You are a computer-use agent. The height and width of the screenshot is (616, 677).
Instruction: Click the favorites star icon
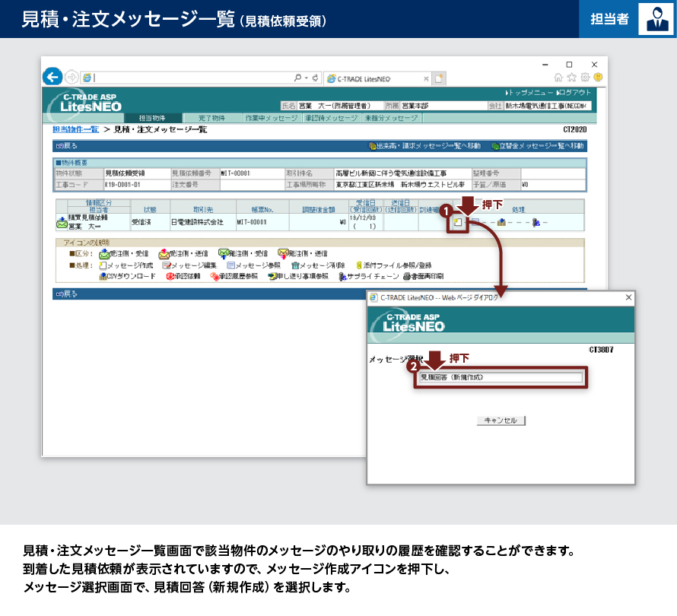point(572,78)
